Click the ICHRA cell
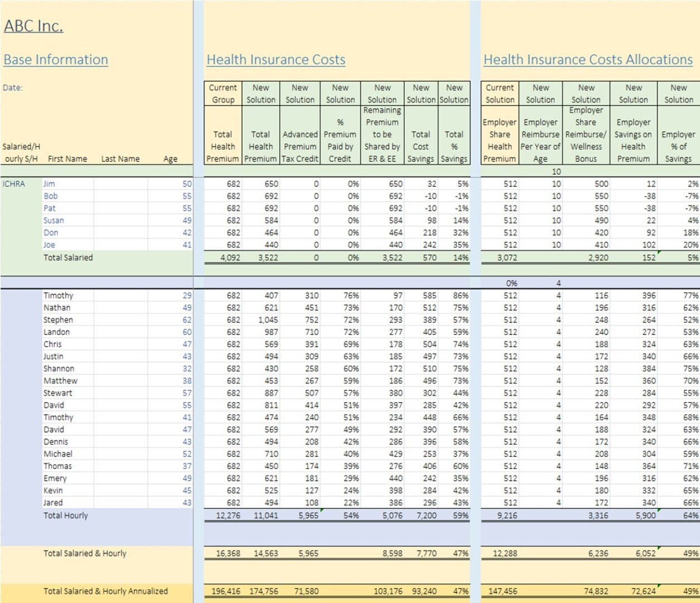The width and height of the screenshot is (700, 603). point(14,184)
